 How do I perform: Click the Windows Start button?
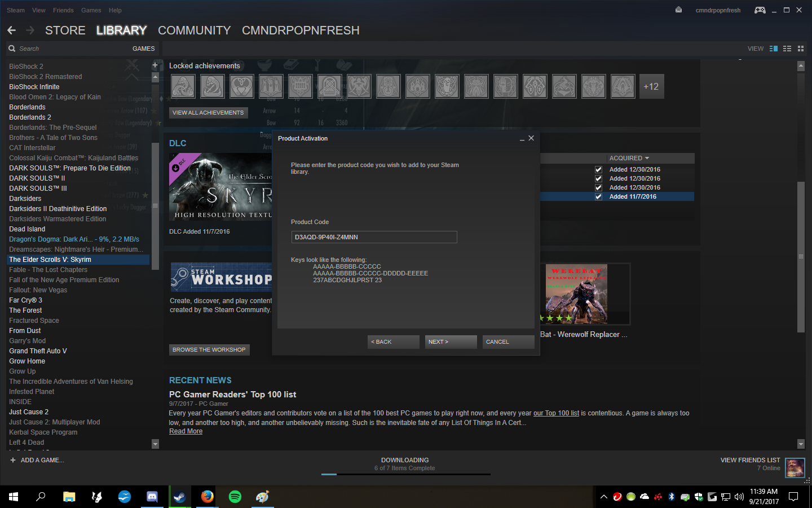point(14,497)
